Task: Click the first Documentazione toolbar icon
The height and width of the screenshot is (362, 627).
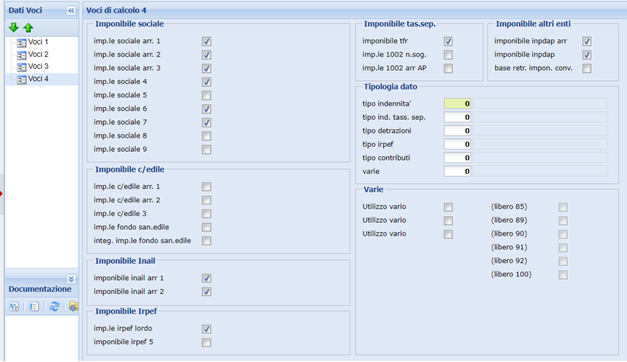Action: pyautogui.click(x=14, y=306)
